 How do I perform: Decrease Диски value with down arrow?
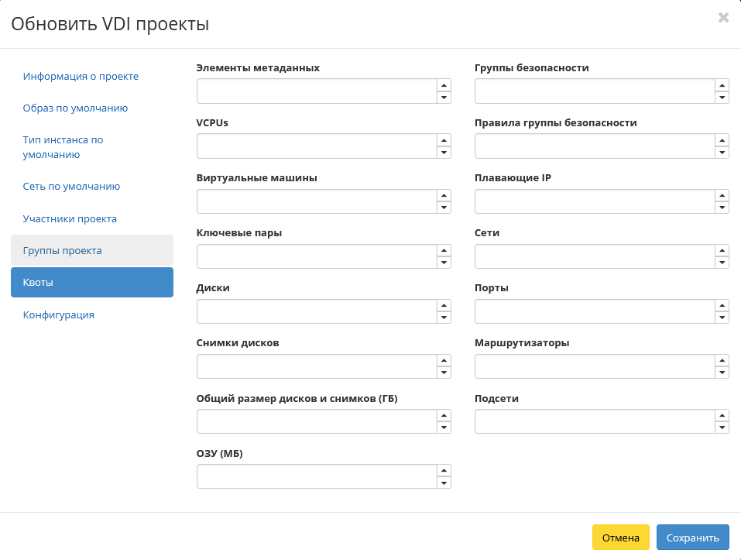click(444, 318)
